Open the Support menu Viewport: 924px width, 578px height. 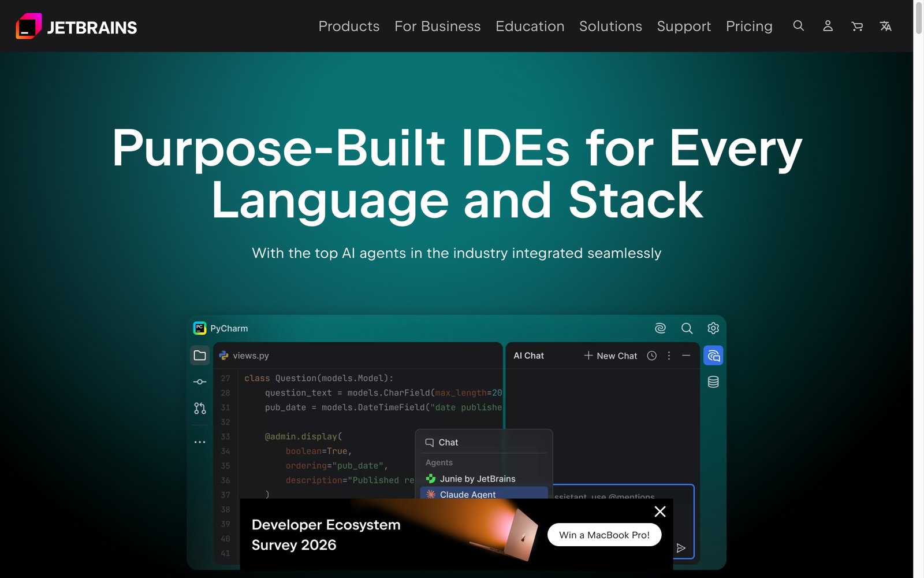click(x=684, y=27)
